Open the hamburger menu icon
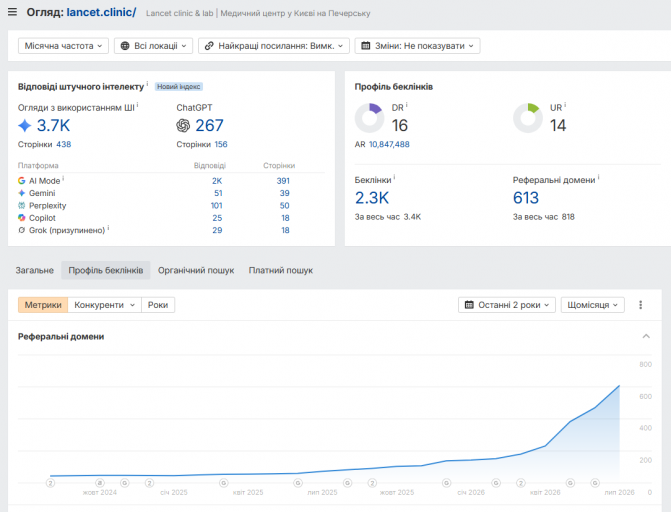This screenshot has width=671, height=512. pos(12,12)
